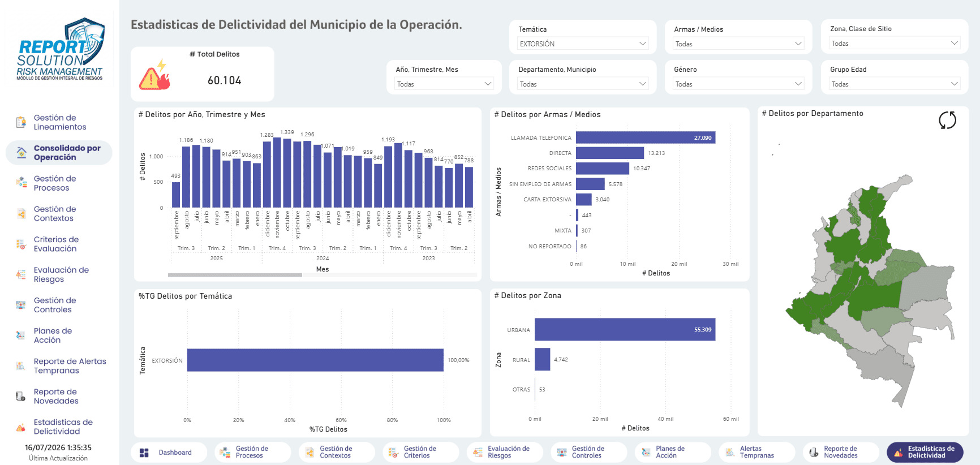Open Reporte de Novedades sidebar item

[x=59, y=396]
